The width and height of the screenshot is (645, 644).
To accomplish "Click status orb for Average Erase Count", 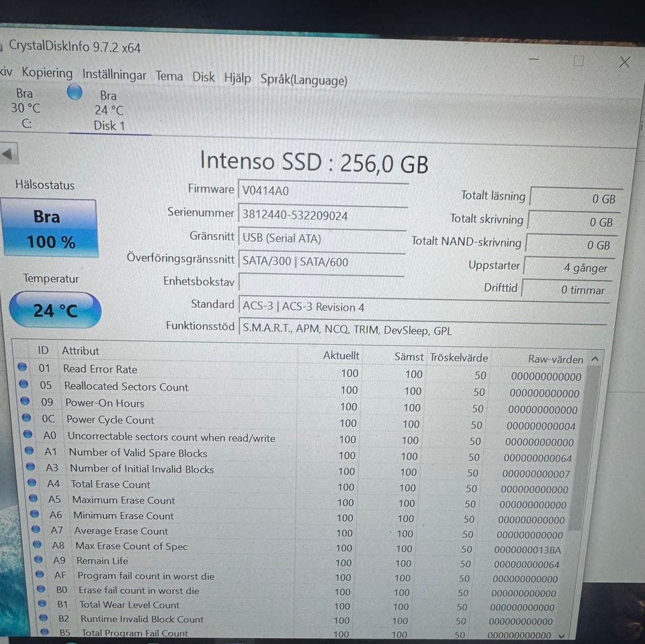I will (x=36, y=529).
